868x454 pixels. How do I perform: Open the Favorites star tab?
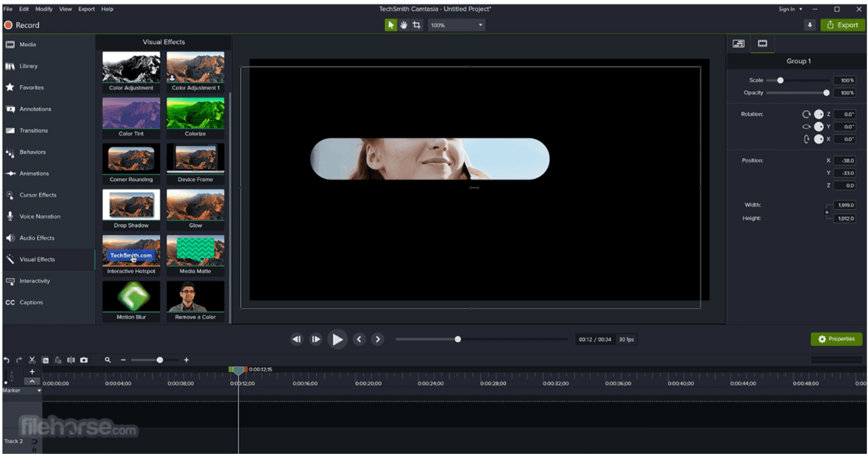click(x=48, y=88)
